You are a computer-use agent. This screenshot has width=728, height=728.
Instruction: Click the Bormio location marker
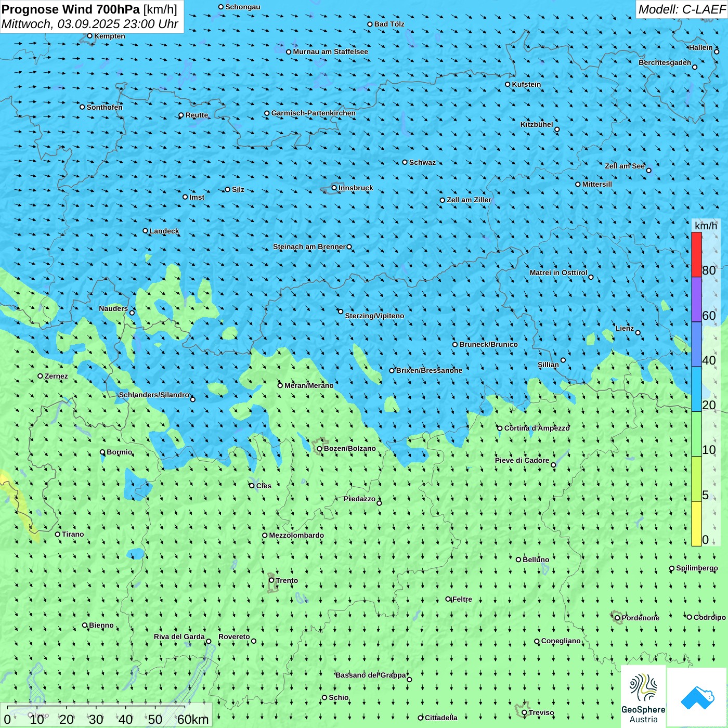(x=102, y=452)
